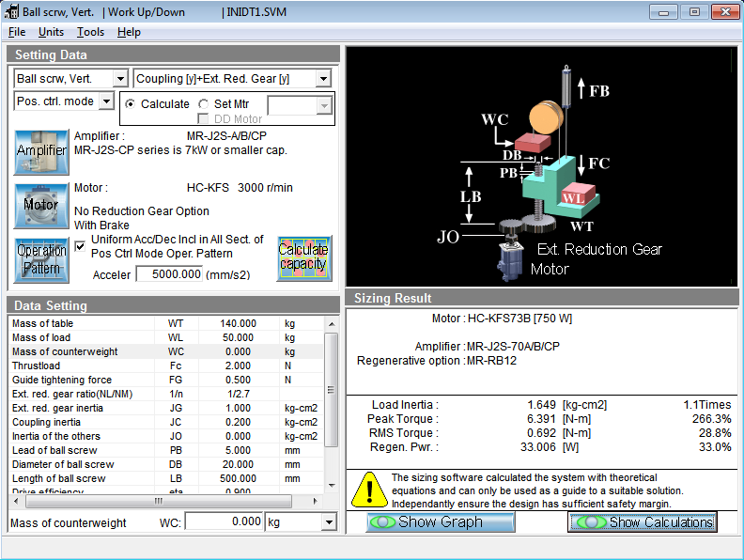Image resolution: width=744 pixels, height=560 pixels.
Task: Click the 'MR-J2S-70A/B/CP' amplifier result
Action: [x=513, y=347]
